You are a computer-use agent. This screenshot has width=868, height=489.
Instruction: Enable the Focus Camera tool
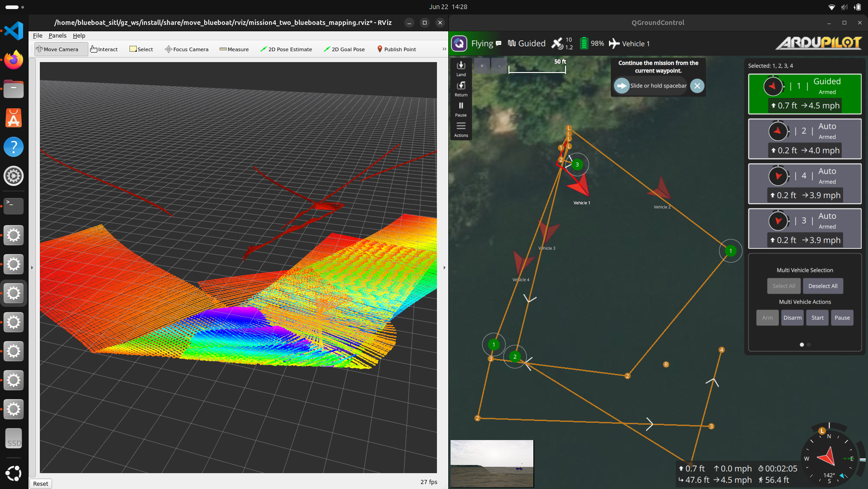187,49
